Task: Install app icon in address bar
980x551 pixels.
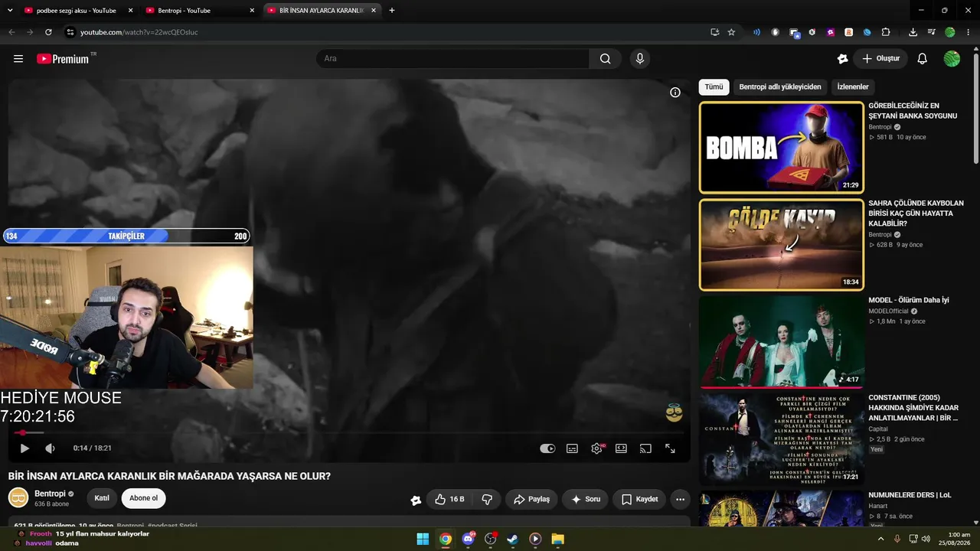Action: (714, 32)
